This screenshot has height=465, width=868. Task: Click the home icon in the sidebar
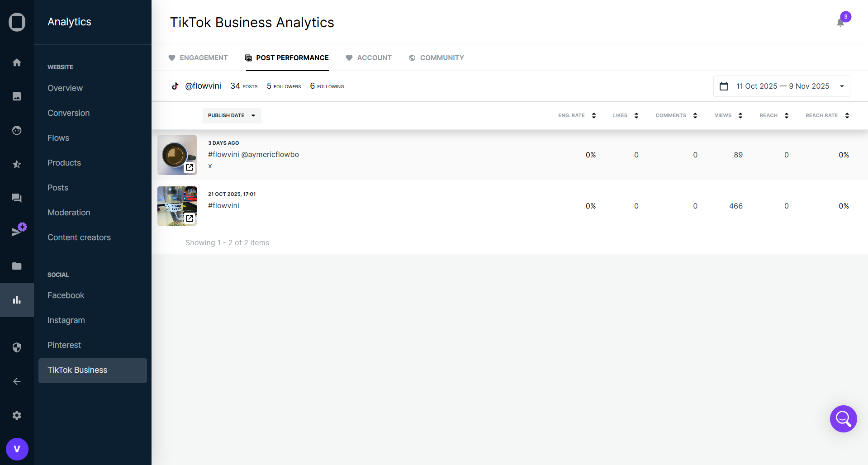[17, 62]
